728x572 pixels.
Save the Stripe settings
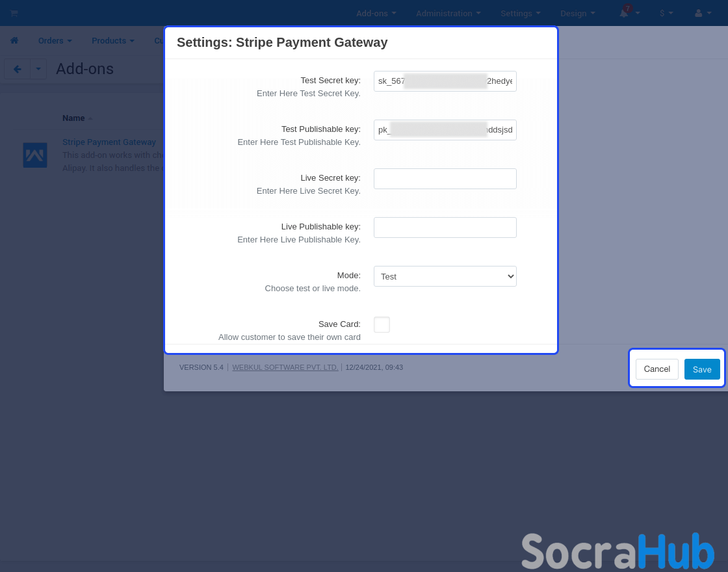702,369
